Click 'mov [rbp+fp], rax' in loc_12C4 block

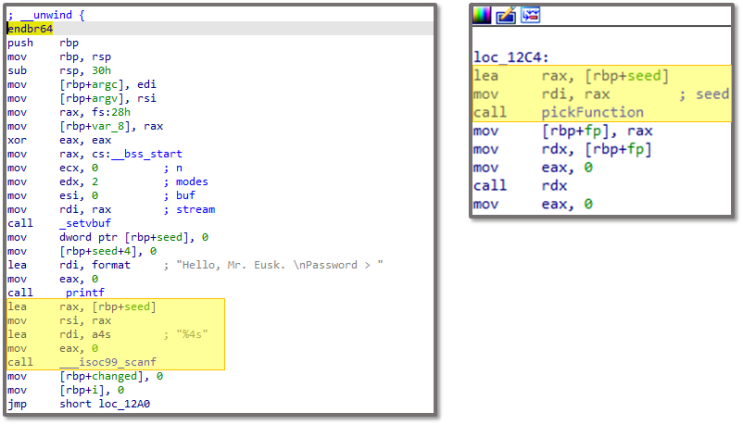pyautogui.click(x=563, y=131)
